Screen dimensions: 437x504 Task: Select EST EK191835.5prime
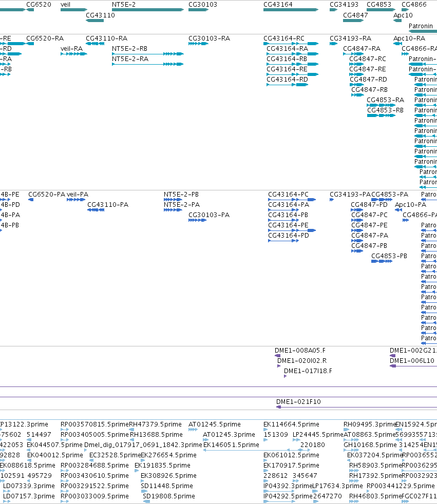click(162, 466)
